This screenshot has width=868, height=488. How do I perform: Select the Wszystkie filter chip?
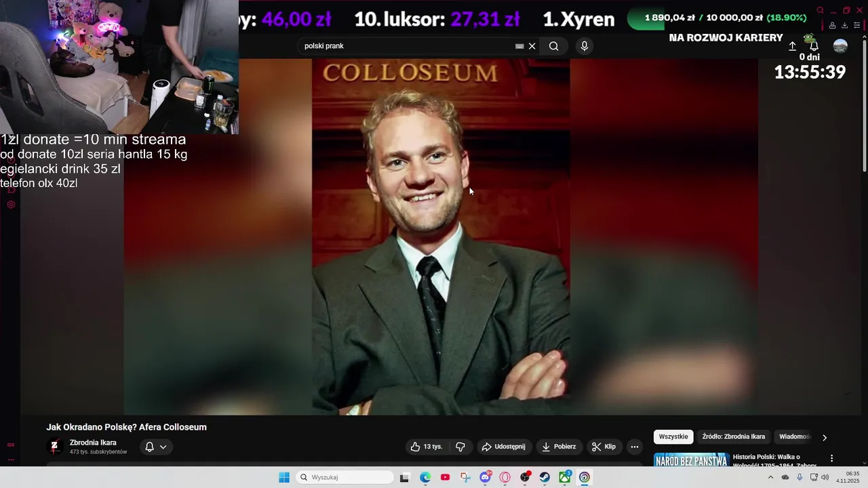(673, 436)
